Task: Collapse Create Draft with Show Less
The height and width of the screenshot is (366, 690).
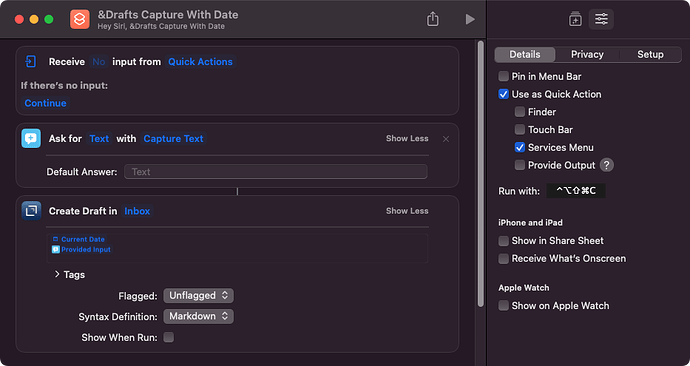Action: [x=407, y=211]
